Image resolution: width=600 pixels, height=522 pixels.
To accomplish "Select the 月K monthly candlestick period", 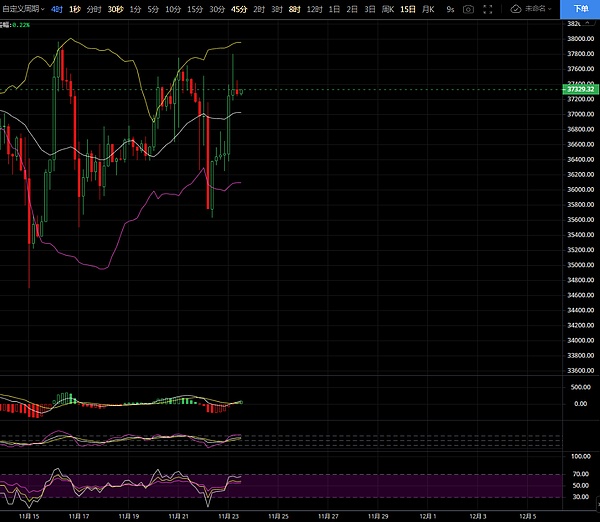I will coord(430,8).
